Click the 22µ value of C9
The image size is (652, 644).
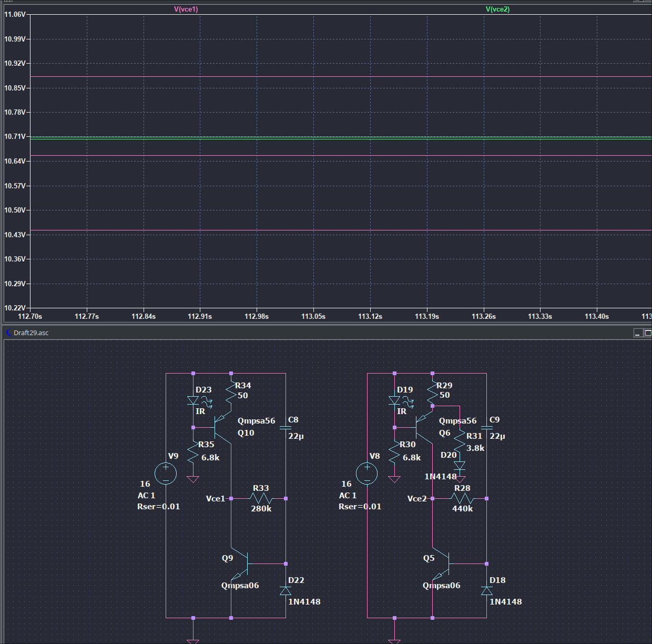click(497, 436)
